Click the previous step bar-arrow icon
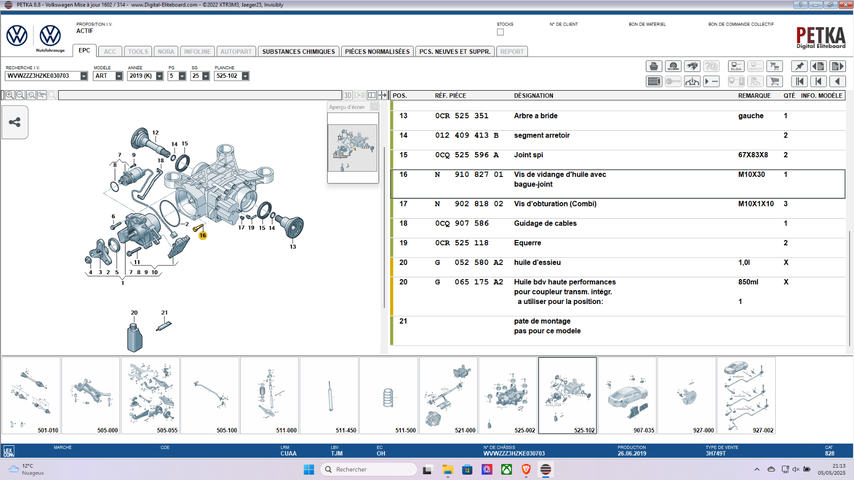854x480 pixels. (x=818, y=81)
